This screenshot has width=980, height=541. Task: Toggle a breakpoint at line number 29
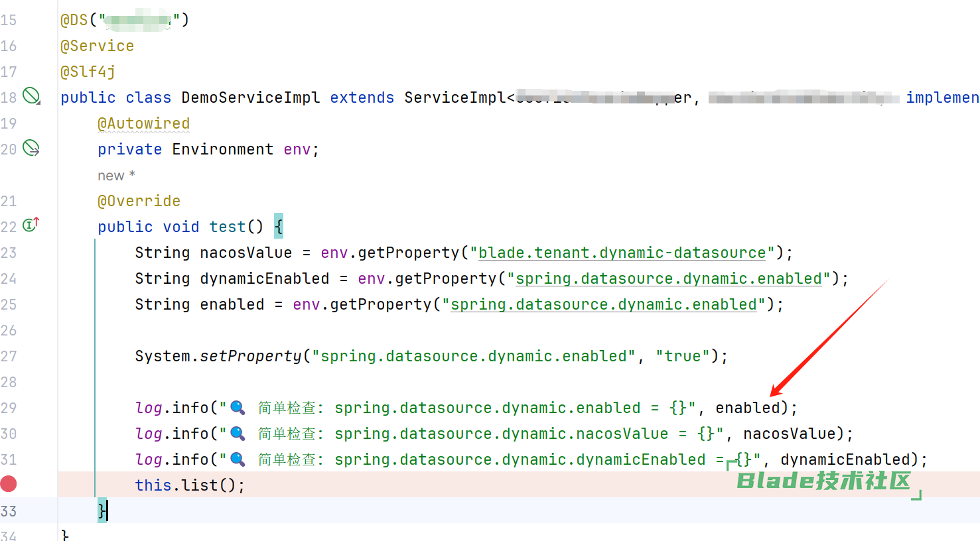(x=9, y=408)
